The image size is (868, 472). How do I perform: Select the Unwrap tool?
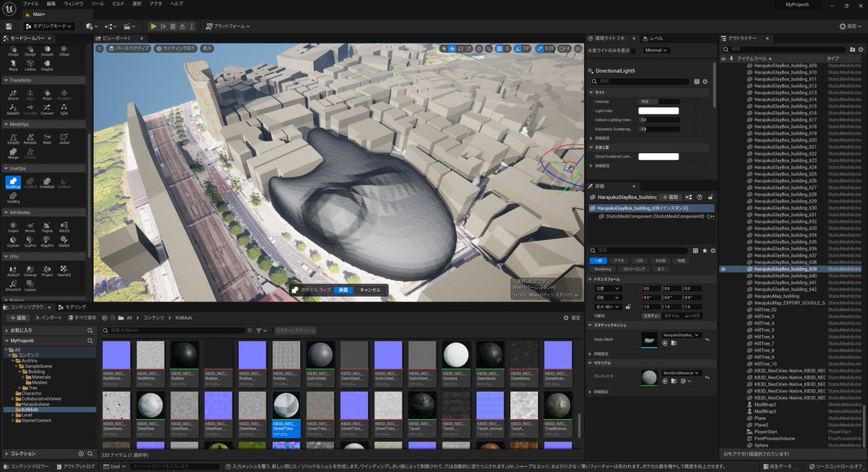point(30,271)
